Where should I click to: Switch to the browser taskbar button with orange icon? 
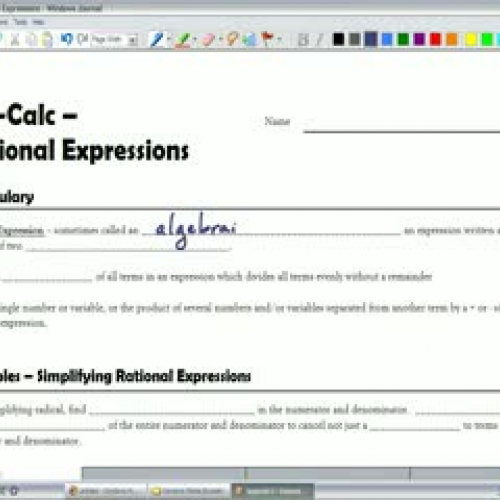105,491
